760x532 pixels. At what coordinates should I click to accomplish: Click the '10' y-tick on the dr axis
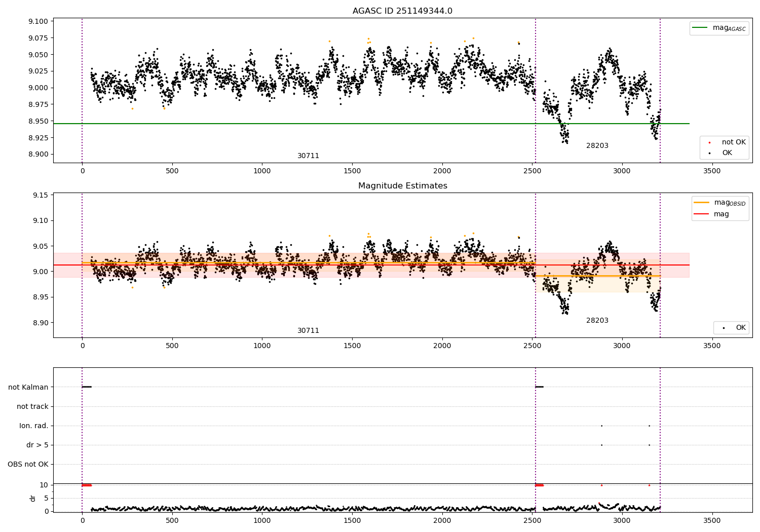pos(44,485)
